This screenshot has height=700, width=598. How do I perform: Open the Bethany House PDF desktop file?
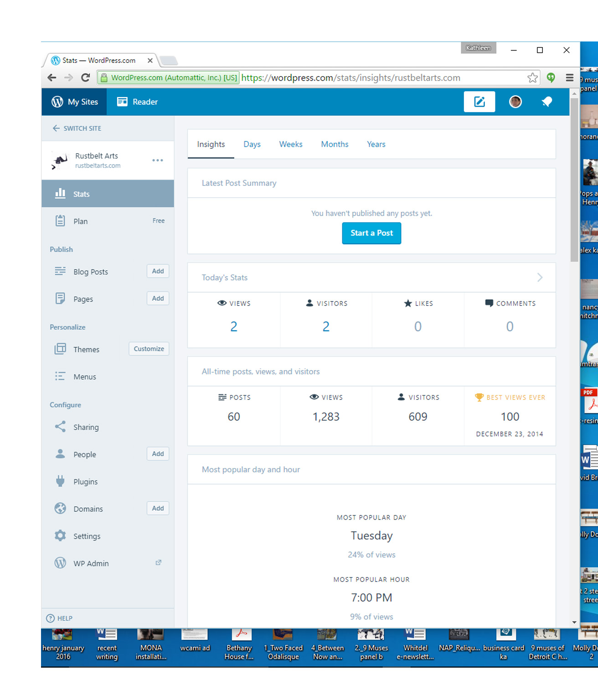tap(240, 643)
